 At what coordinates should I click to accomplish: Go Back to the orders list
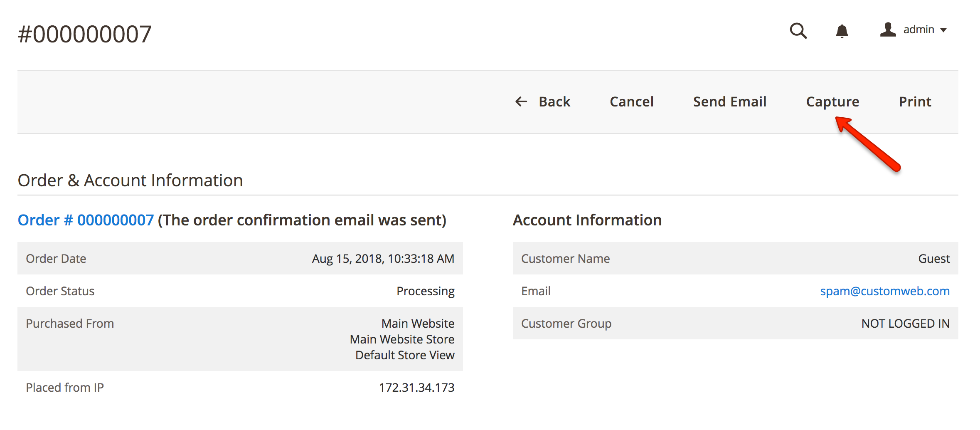[554, 101]
